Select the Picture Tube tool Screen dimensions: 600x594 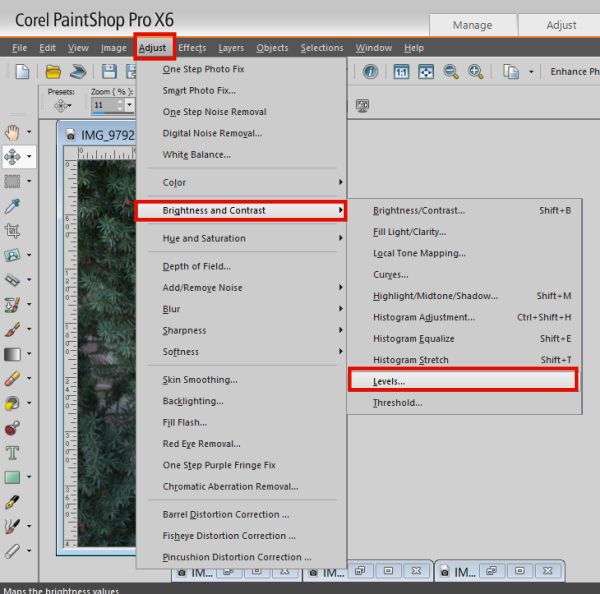point(12,403)
